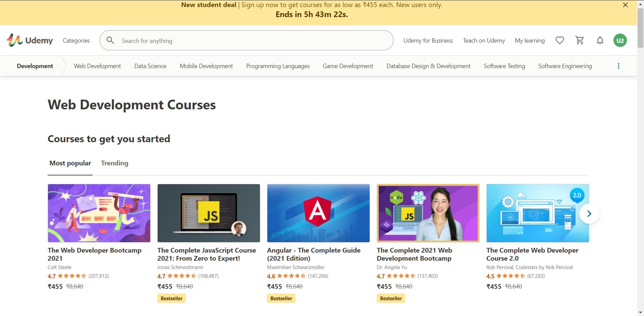Click Angular - The Complete Guide title
644x316 pixels.
(314, 254)
